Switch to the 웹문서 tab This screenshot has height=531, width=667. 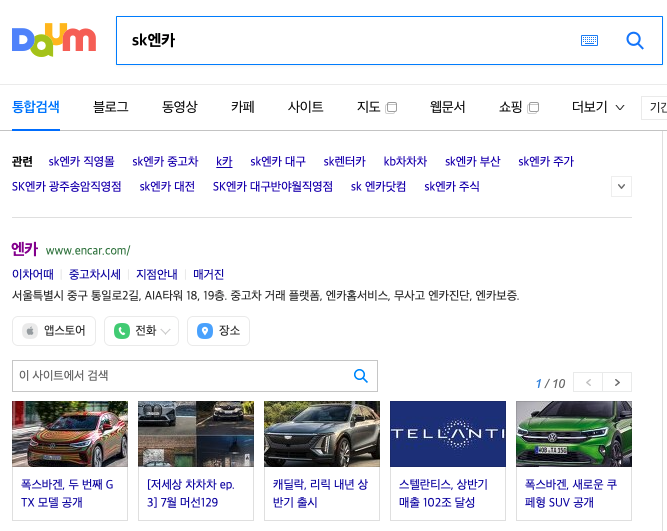click(448, 107)
